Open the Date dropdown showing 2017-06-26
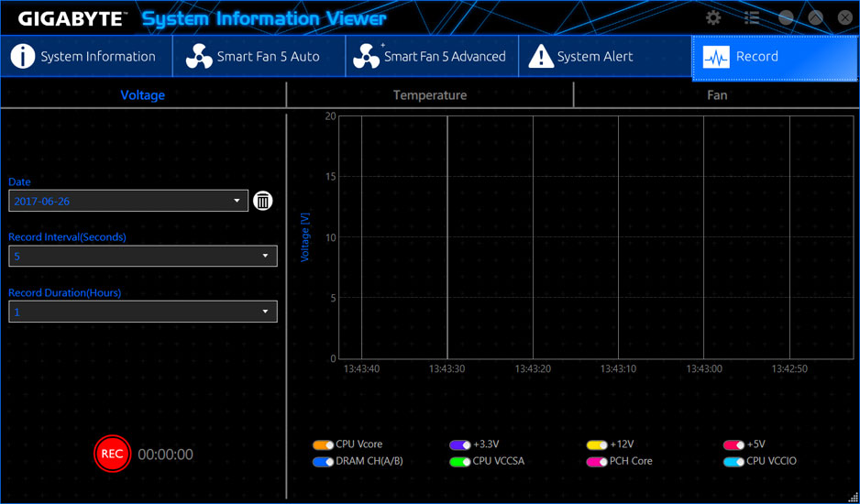Viewport: 860px width, 504px height. (x=128, y=201)
